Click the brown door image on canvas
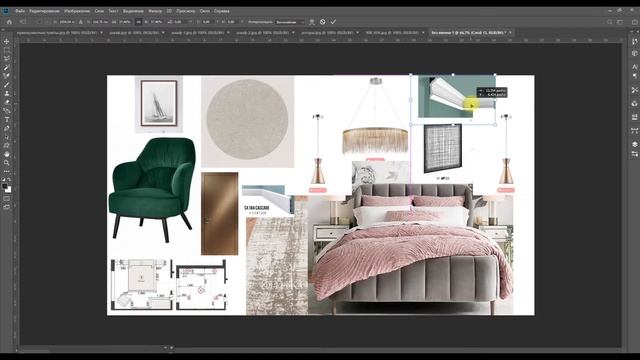The image size is (640, 360). [x=220, y=213]
